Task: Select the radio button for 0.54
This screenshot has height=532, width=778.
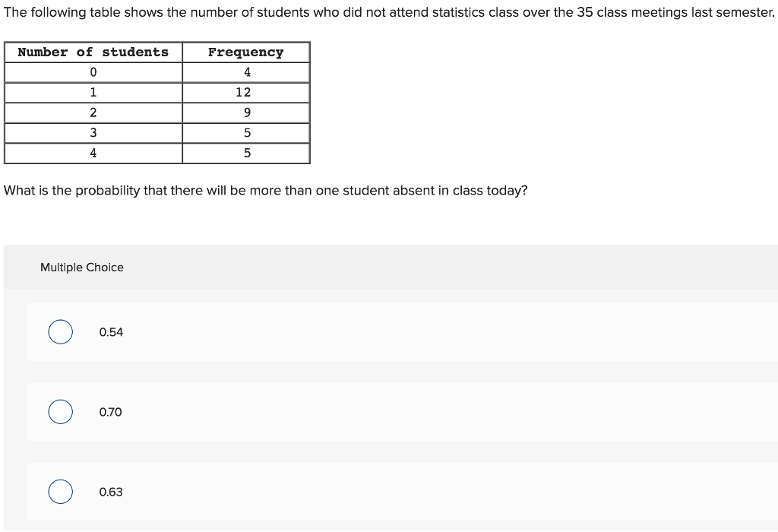Action: (61, 332)
